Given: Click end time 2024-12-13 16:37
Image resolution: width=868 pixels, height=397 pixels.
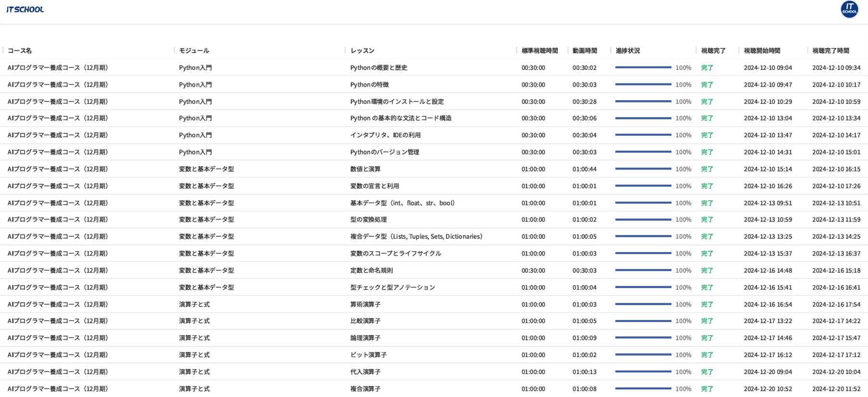Looking at the screenshot, I should pyautogui.click(x=836, y=254).
